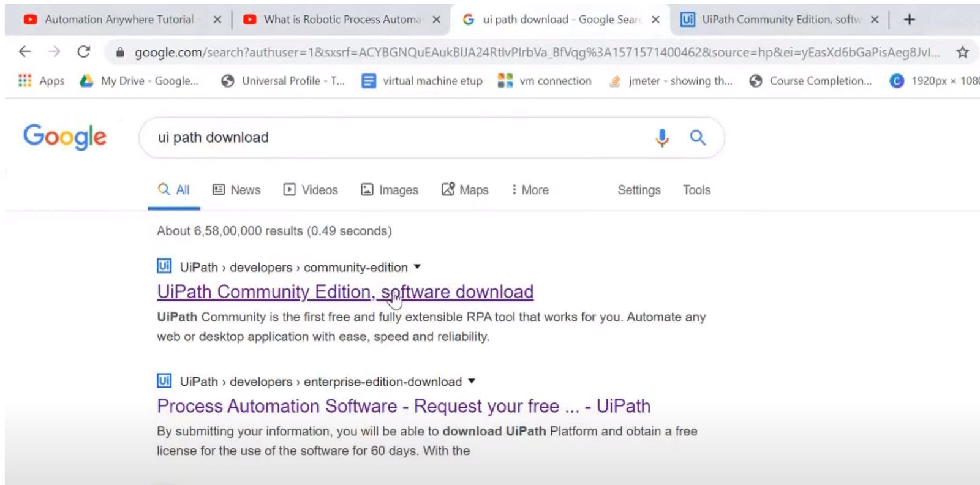This screenshot has width=980, height=485.
Task: Click the UiPath favicon by enterprise-edition-download
Action: pos(164,381)
